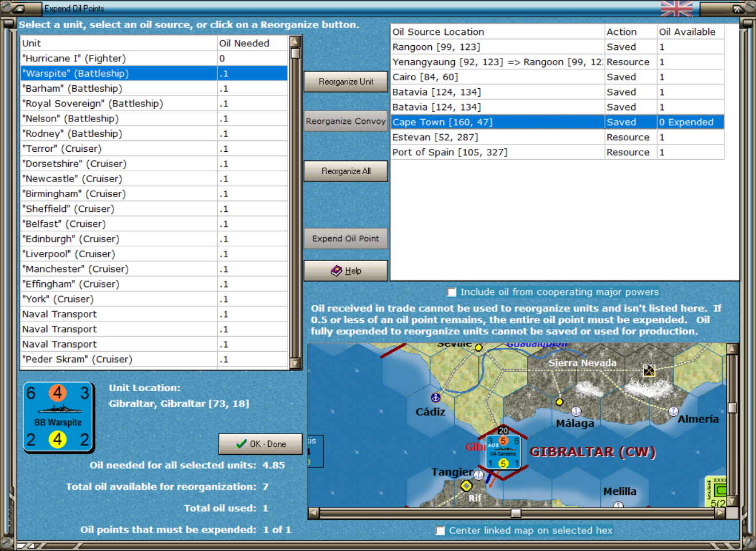The height and width of the screenshot is (551, 756).
Task: Click the book icon on the Help button
Action: coord(336,270)
